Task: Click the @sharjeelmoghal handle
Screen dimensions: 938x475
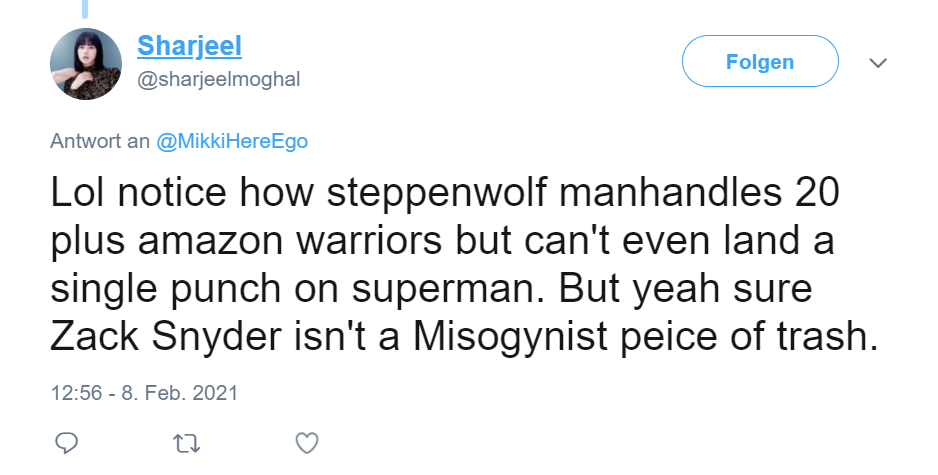Action: coord(217,79)
